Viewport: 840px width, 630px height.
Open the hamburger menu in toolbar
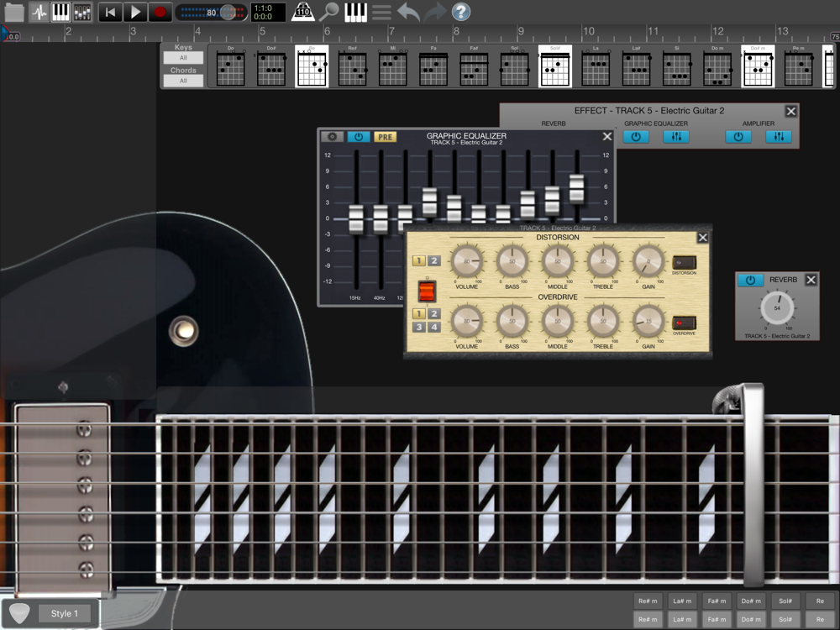pyautogui.click(x=381, y=12)
